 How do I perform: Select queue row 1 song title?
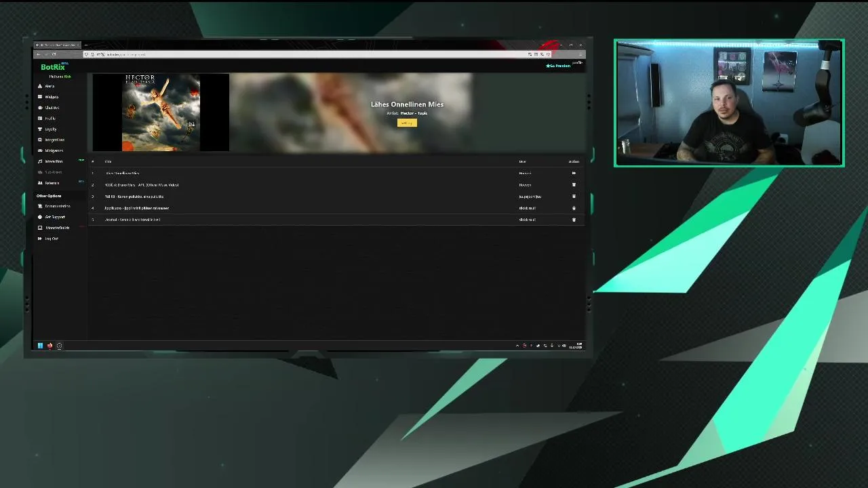[122, 174]
